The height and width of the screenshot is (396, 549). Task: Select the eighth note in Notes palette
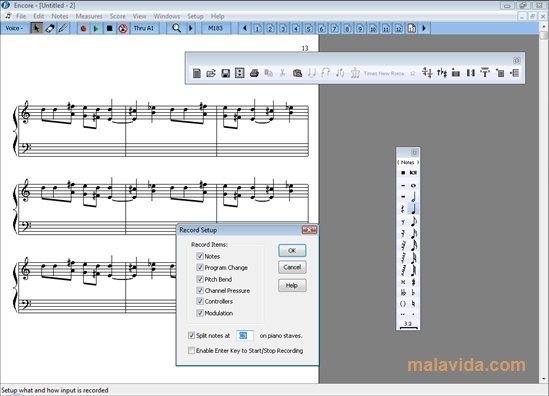coord(414,221)
